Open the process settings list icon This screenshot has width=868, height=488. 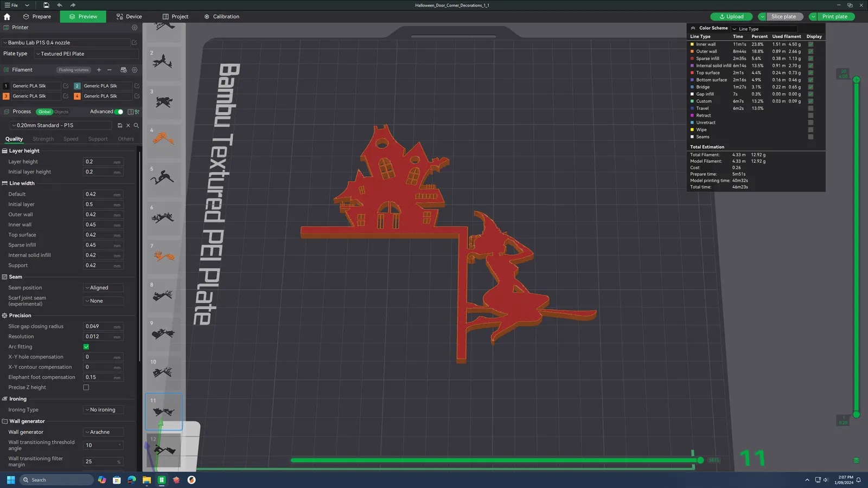point(130,112)
